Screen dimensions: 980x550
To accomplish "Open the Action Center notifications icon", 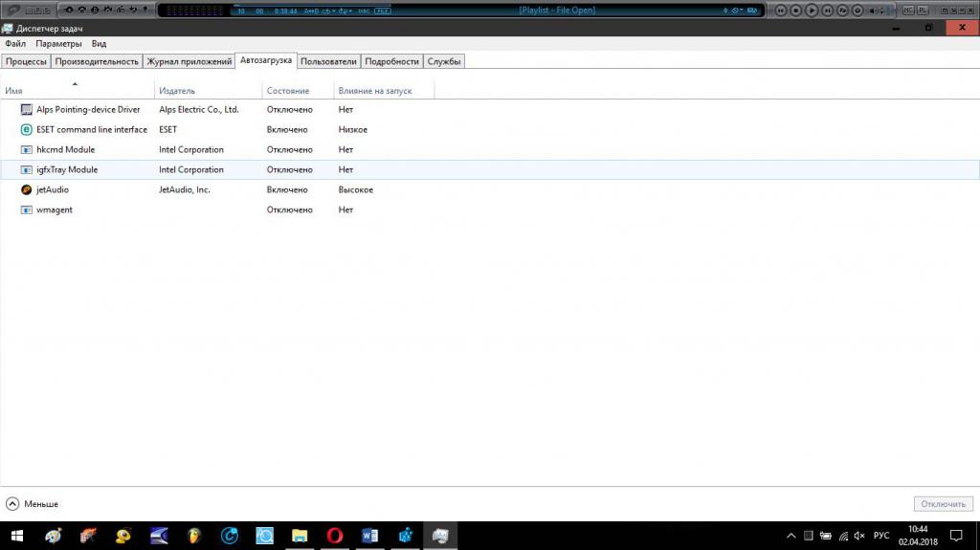I will click(x=956, y=536).
